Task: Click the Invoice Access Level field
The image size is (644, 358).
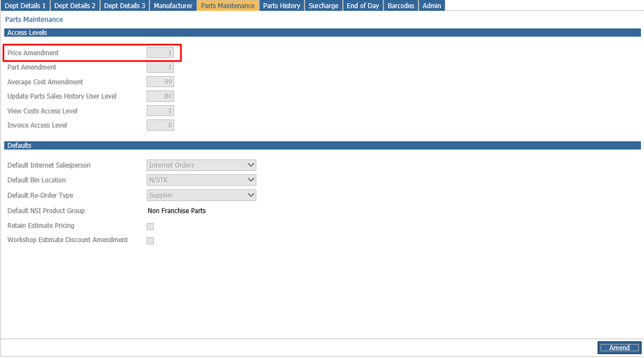Action: click(x=160, y=125)
